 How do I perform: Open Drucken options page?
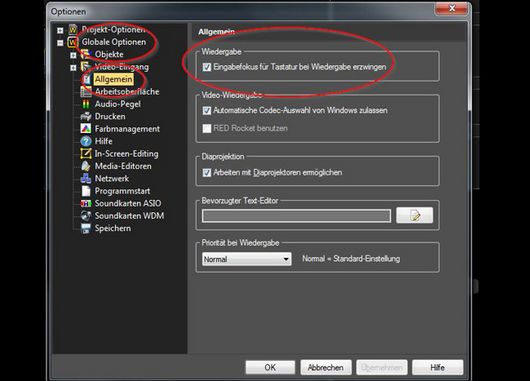pyautogui.click(x=110, y=117)
